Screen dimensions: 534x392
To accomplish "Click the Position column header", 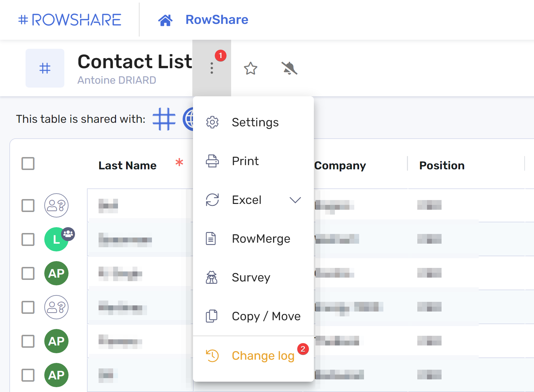I will pyautogui.click(x=442, y=165).
